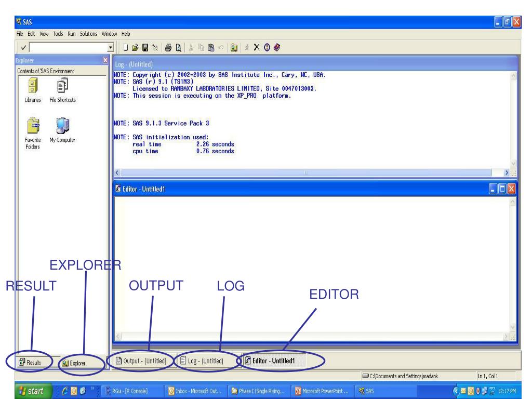Click the Log horizontal scrollbar track
Image resolution: width=532 pixels, height=399 pixels.
coord(307,172)
